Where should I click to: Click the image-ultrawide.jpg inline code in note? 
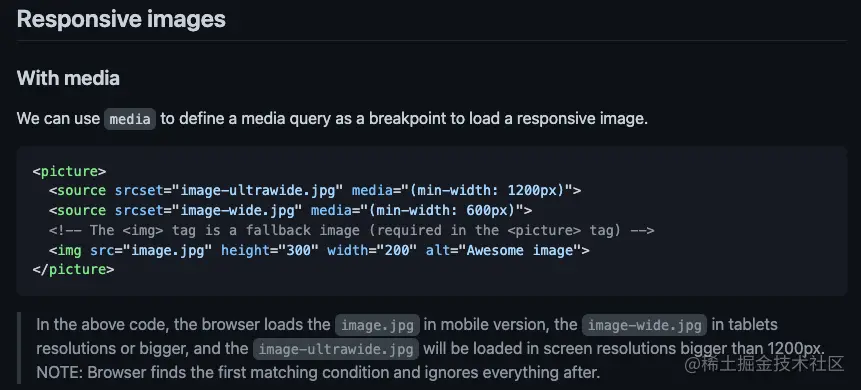point(336,349)
